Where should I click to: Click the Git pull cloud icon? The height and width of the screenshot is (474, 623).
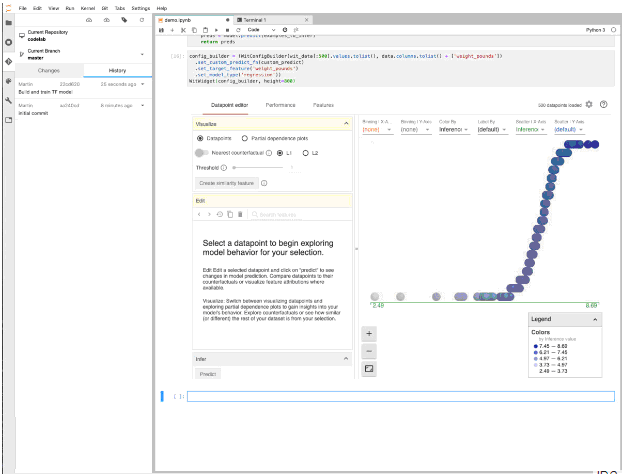pyautogui.click(x=89, y=20)
